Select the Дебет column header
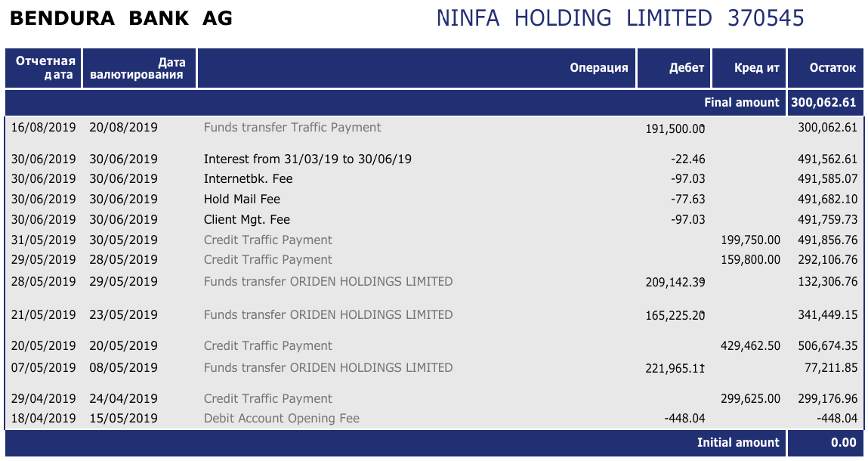Viewport: 868px width, 461px height. coord(686,68)
